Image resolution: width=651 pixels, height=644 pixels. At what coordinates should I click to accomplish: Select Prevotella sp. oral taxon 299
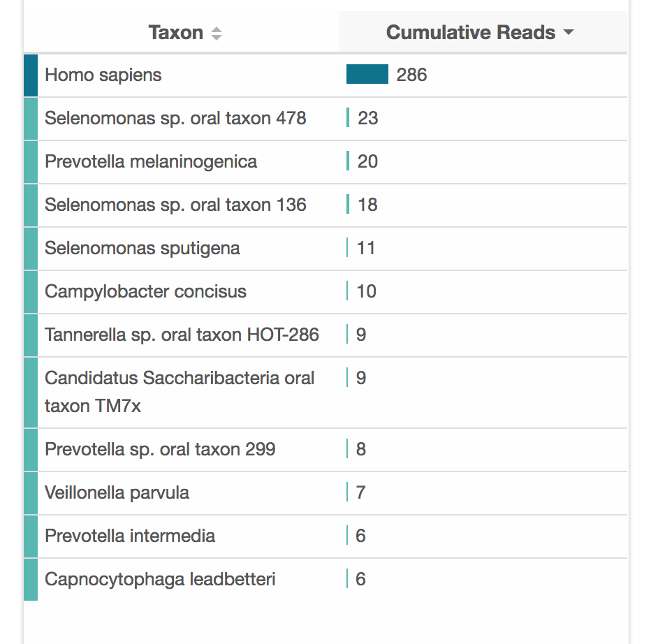160,449
